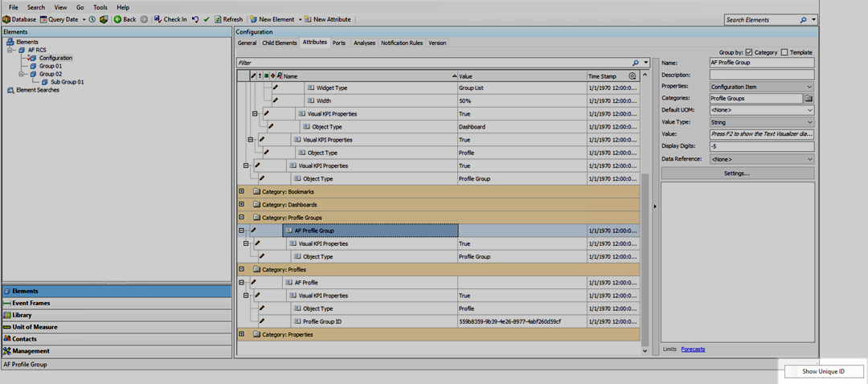Switch to the Child Elements tab
Image resolution: width=868 pixels, height=384 pixels.
(x=279, y=43)
